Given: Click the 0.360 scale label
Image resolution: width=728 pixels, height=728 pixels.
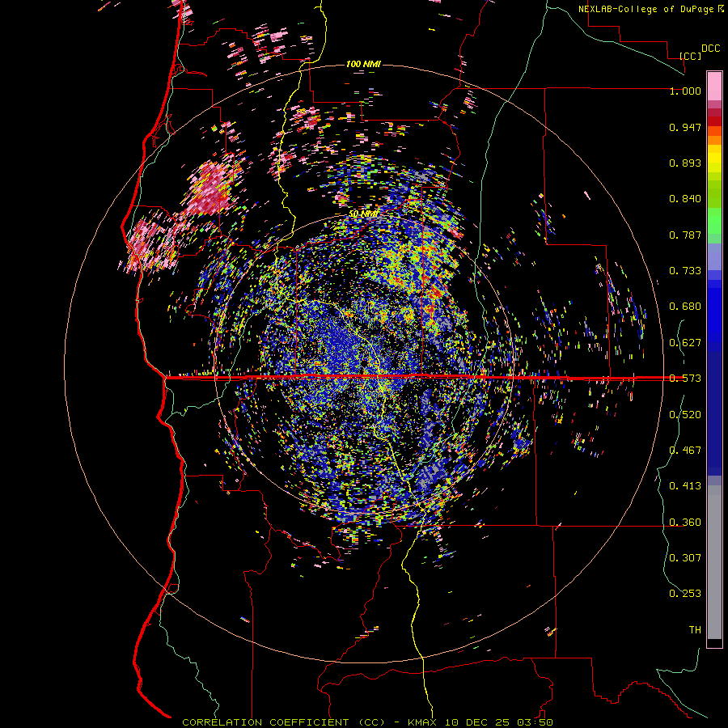Looking at the screenshot, I should [x=685, y=523].
